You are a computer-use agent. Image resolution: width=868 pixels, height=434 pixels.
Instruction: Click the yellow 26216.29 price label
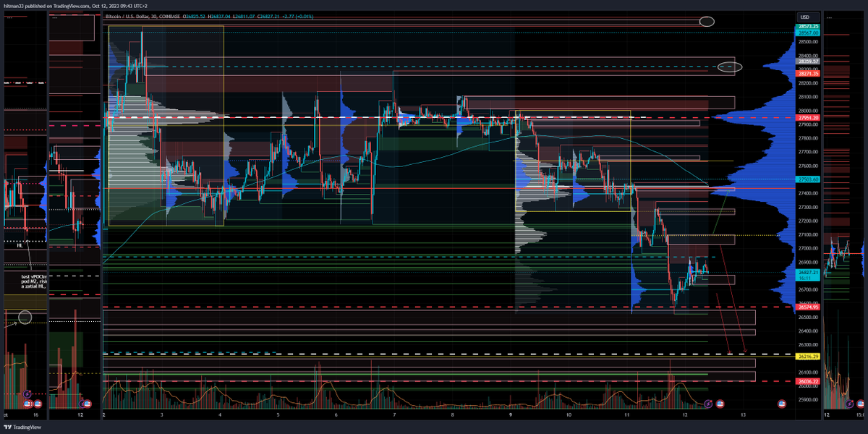coord(808,357)
